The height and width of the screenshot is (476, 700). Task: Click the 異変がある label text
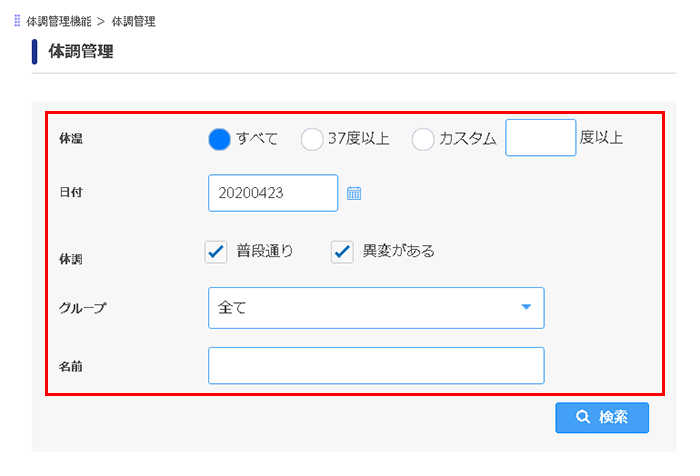(x=399, y=251)
